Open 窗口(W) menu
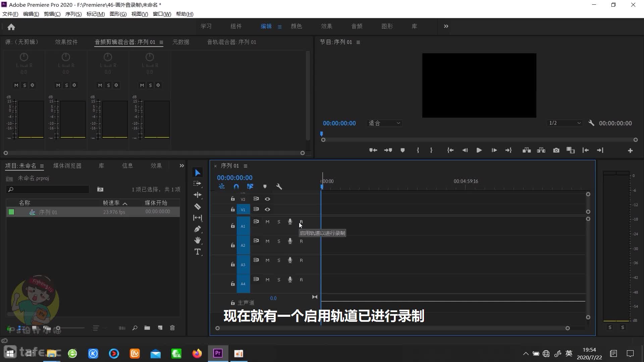The height and width of the screenshot is (362, 644). 162,14
